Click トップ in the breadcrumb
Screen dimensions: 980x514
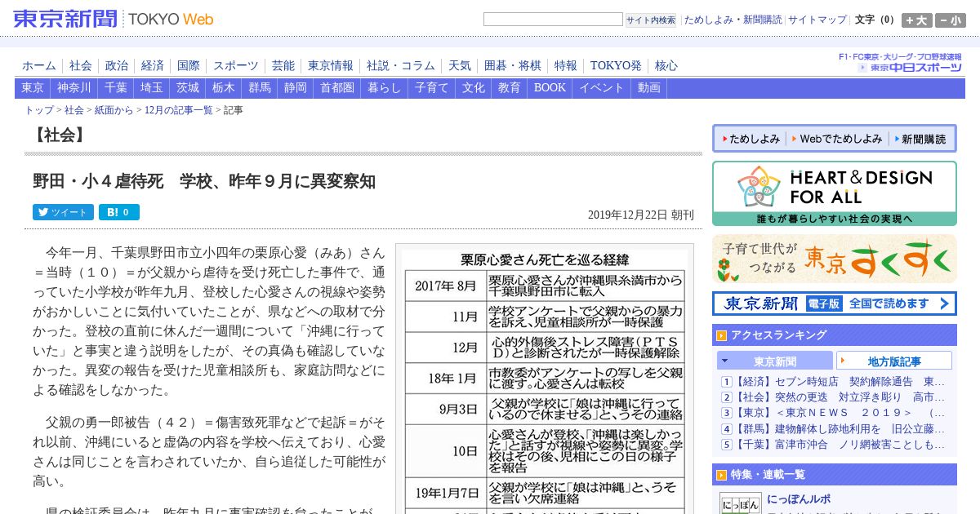pos(39,110)
